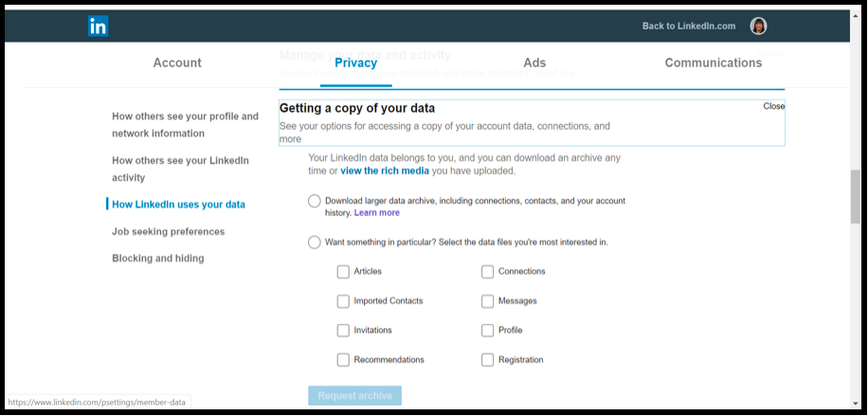Go to the Communications tab
The width and height of the screenshot is (868, 416).
point(713,63)
